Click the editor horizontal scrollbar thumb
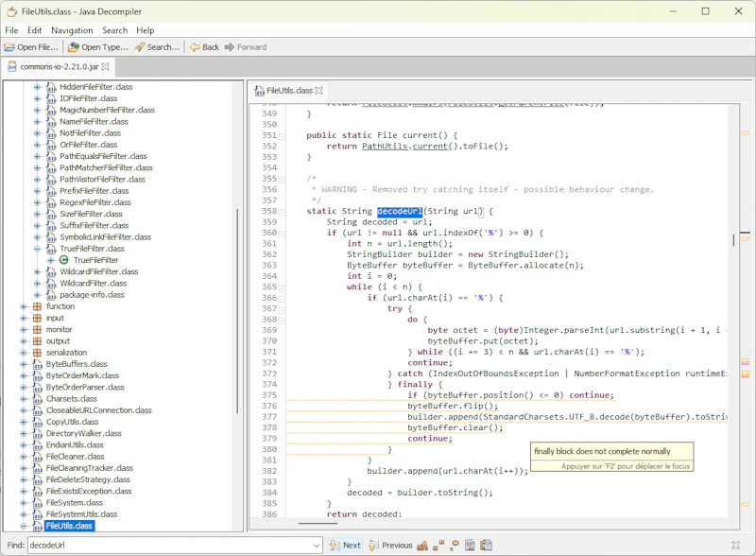756x556 pixels. click(x=318, y=524)
